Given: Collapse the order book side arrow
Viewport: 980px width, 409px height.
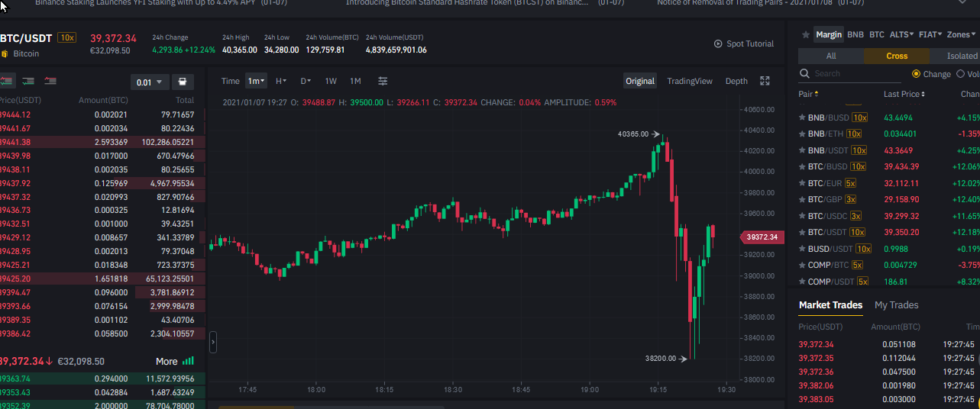Looking at the screenshot, I should click(x=213, y=343).
